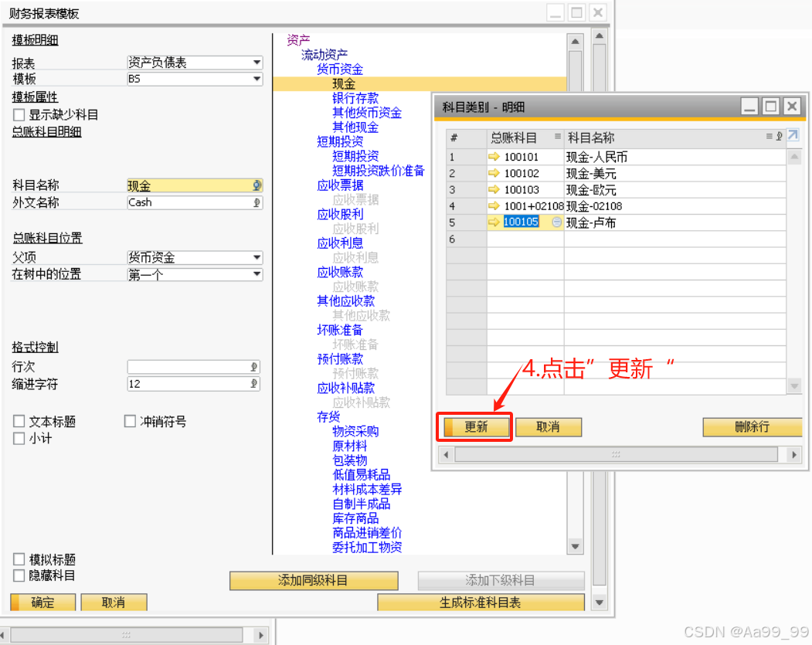Click the 行次 input field
This screenshot has width=812, height=645.
click(x=189, y=367)
